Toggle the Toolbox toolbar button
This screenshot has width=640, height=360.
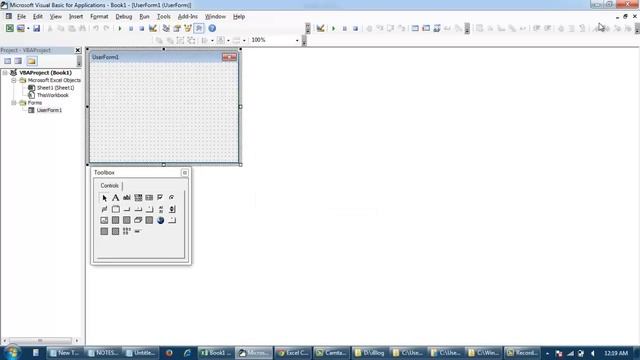(199, 28)
